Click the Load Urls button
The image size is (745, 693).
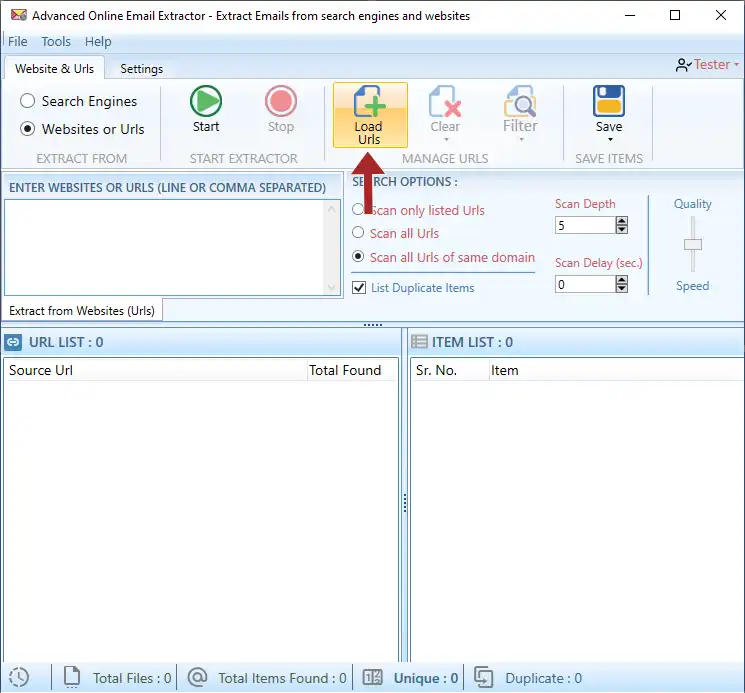point(370,115)
